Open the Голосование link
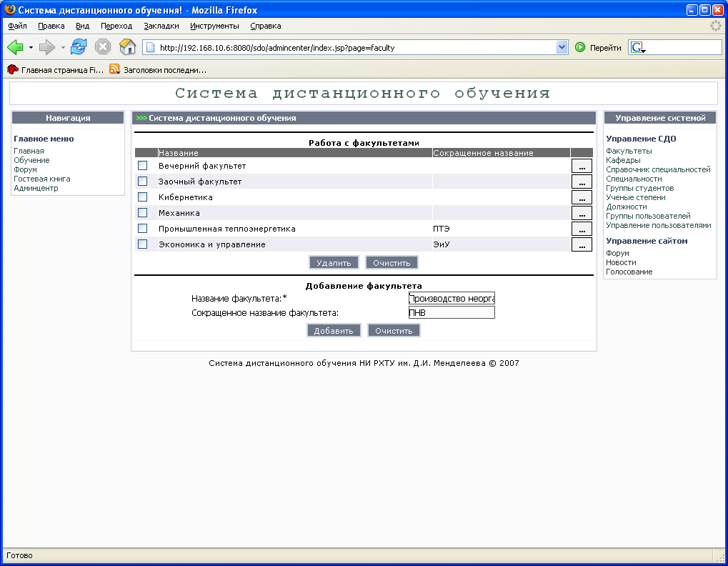This screenshot has height=566, width=728. coord(629,272)
